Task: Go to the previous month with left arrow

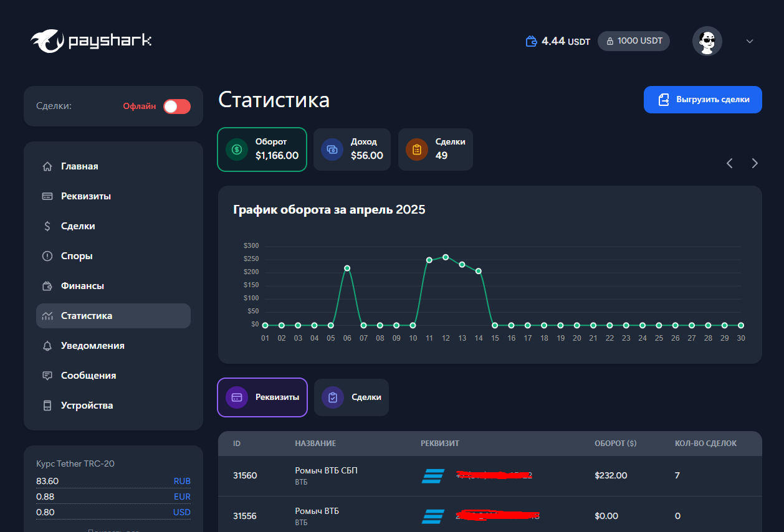Action: (x=729, y=163)
